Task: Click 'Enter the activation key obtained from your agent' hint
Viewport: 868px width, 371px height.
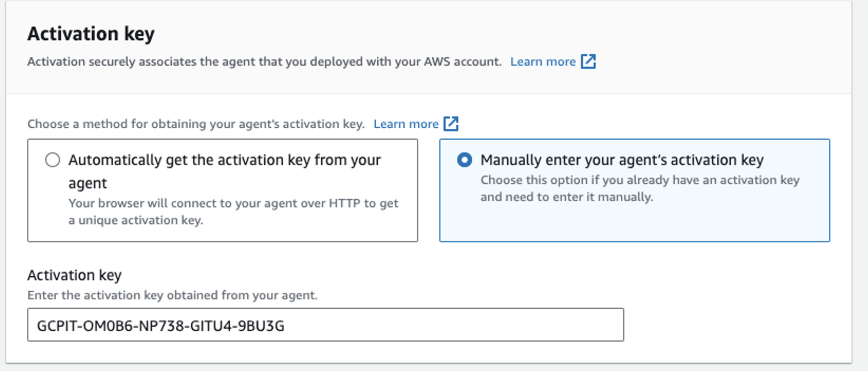Action: tap(172, 295)
